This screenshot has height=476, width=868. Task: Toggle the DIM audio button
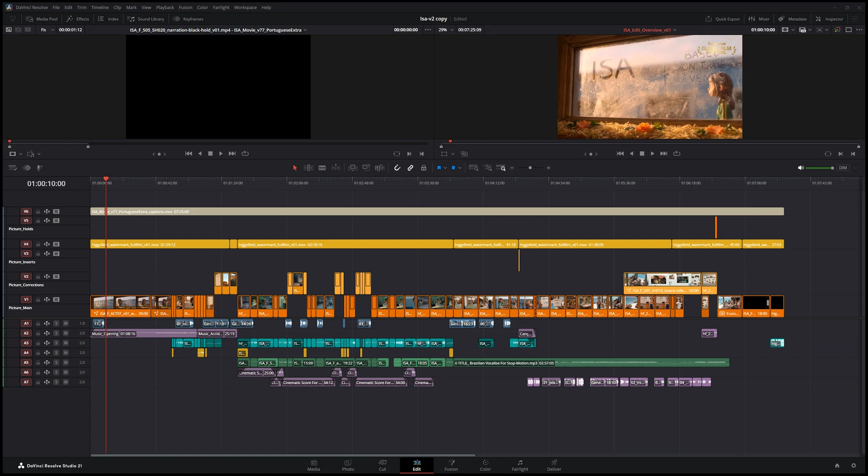843,168
